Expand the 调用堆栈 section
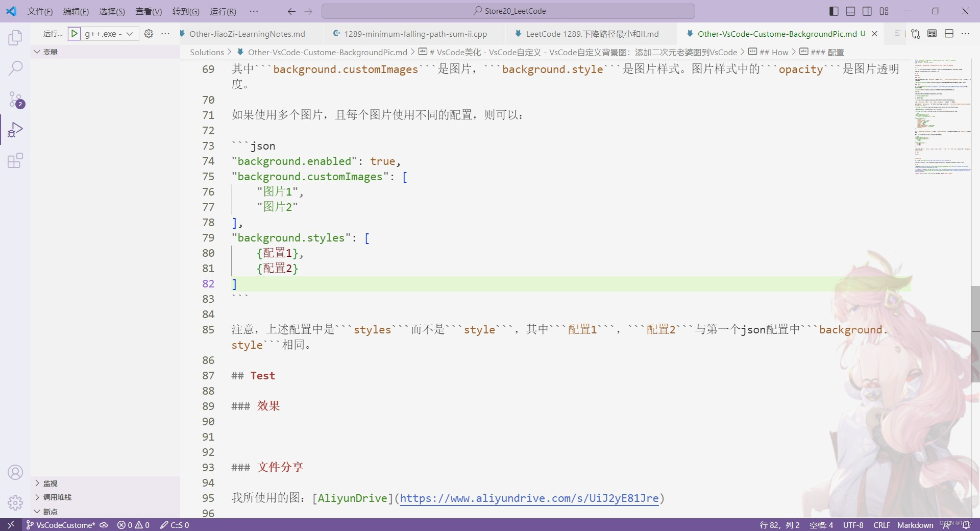Viewport: 980px width, 531px height. [x=105, y=497]
